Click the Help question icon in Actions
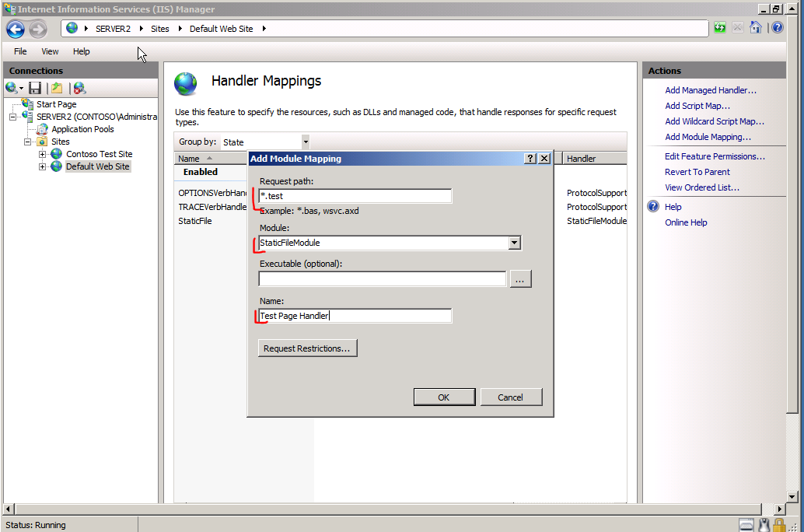 click(x=652, y=207)
